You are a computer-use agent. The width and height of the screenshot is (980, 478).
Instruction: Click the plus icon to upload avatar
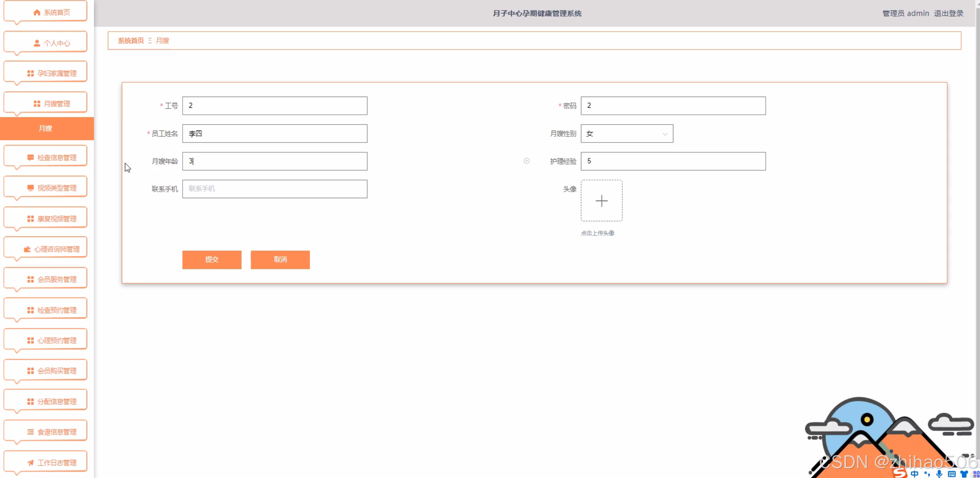pyautogui.click(x=601, y=201)
